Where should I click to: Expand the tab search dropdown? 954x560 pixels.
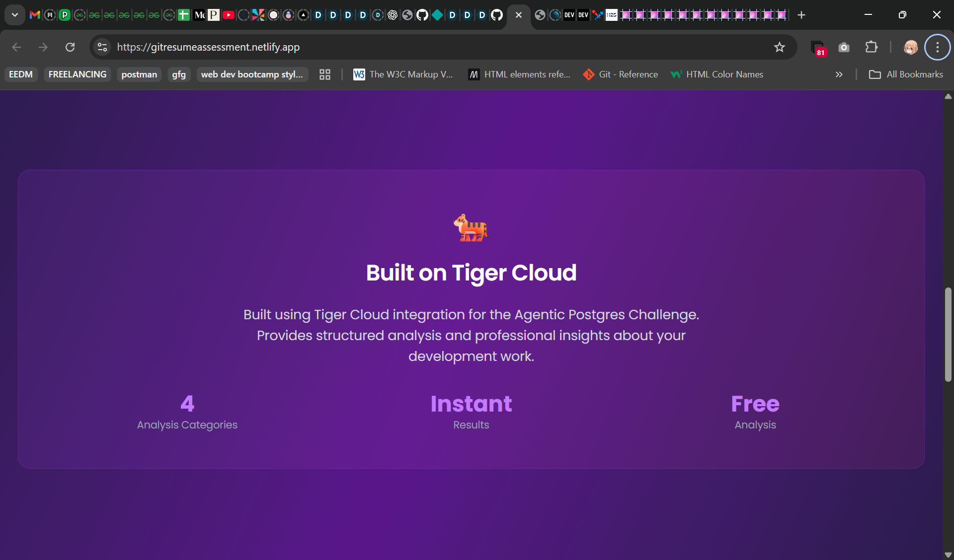tap(15, 15)
